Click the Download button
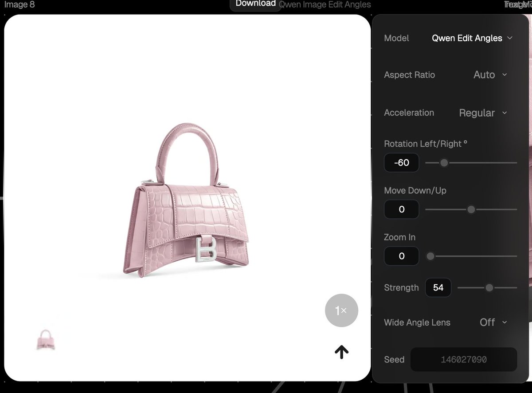Screen dimensions: 532x393 click(x=255, y=4)
